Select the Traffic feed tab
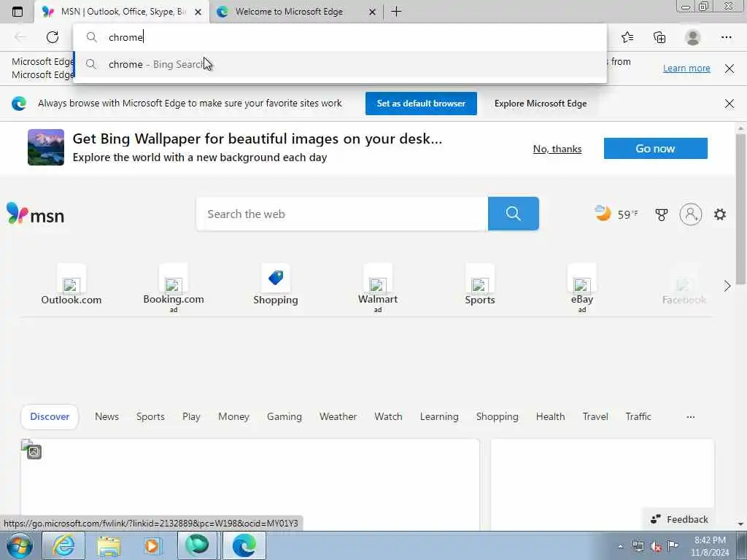 point(638,416)
